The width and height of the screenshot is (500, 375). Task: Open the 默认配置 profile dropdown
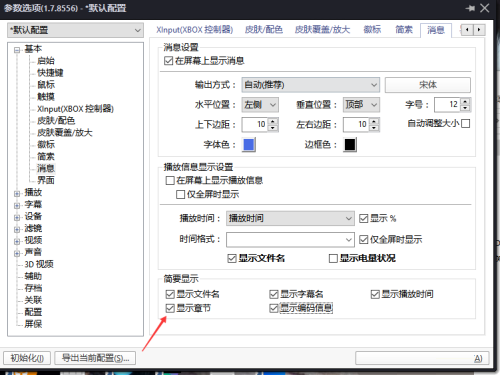(75, 30)
